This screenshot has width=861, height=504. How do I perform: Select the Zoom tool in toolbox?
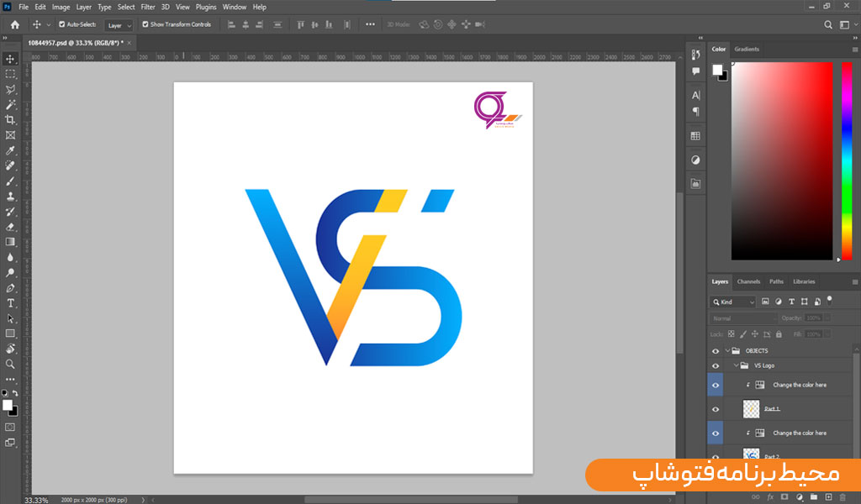pos(10,365)
